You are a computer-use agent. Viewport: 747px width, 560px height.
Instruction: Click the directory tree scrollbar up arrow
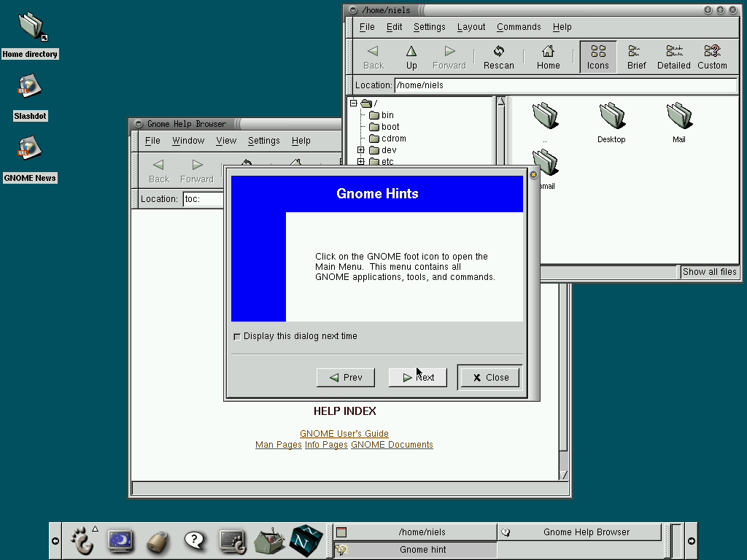(500, 102)
